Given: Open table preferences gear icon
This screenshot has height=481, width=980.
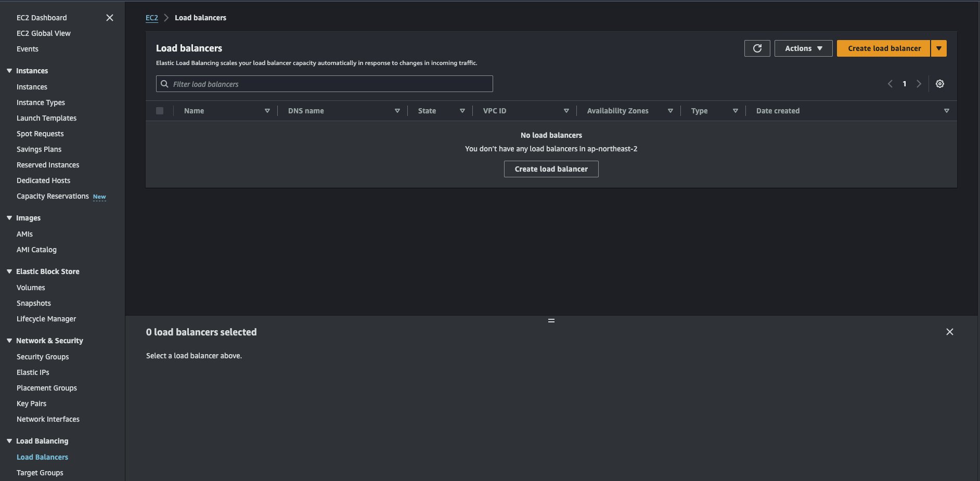Looking at the screenshot, I should point(940,84).
